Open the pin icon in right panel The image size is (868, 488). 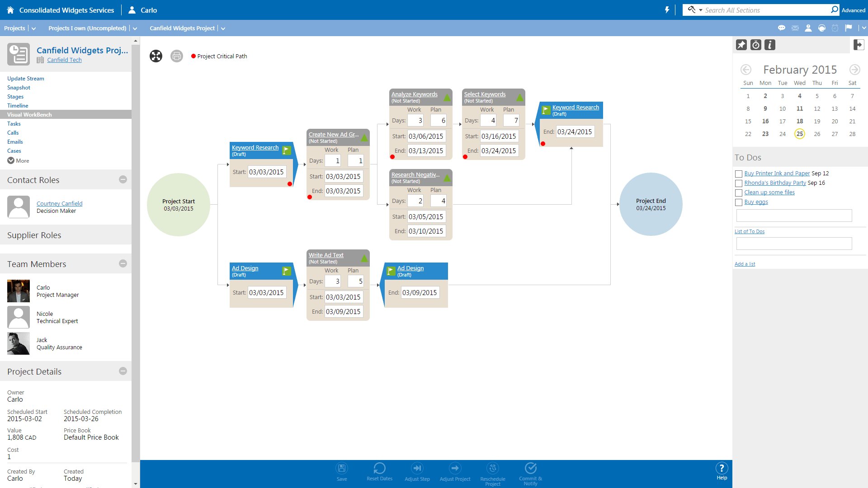point(741,45)
